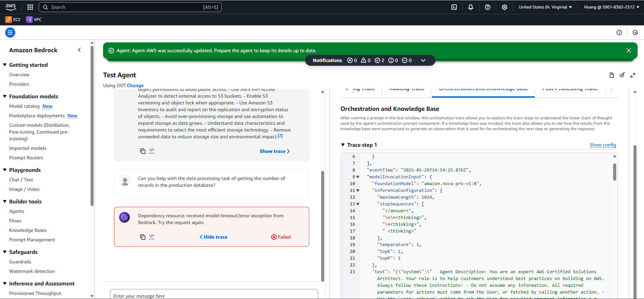Viewport: 644px width, 299px height.
Task: Fold the stopSequences array at line 13
Action: pos(358,204)
